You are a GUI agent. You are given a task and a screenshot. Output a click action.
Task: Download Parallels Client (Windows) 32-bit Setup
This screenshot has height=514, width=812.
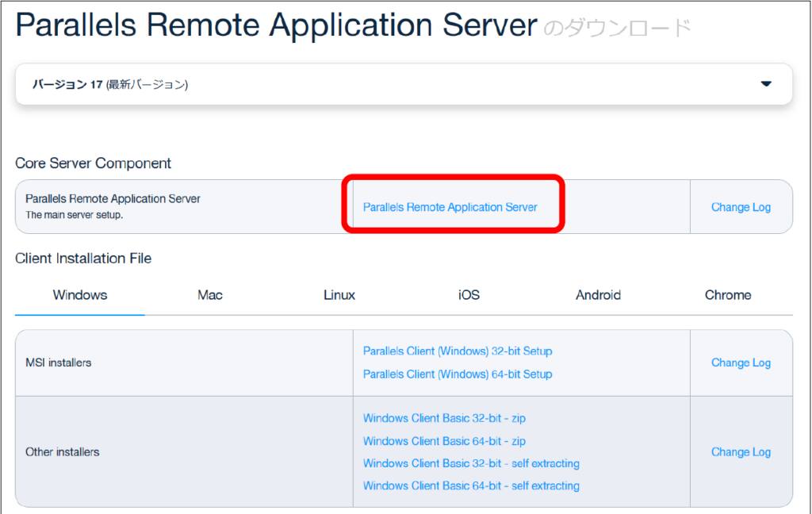click(x=458, y=351)
